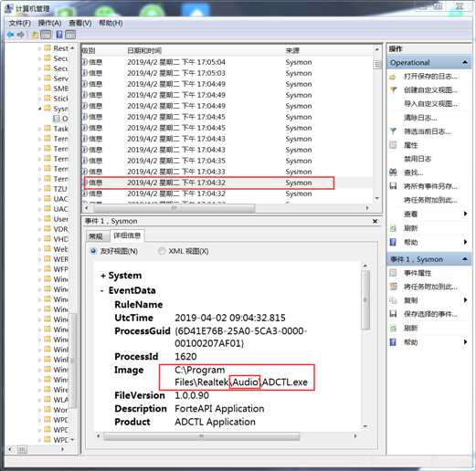This screenshot has width=476, height=471.
Task: Click the info icon on the 17:04:35 event row
Action: (85, 161)
